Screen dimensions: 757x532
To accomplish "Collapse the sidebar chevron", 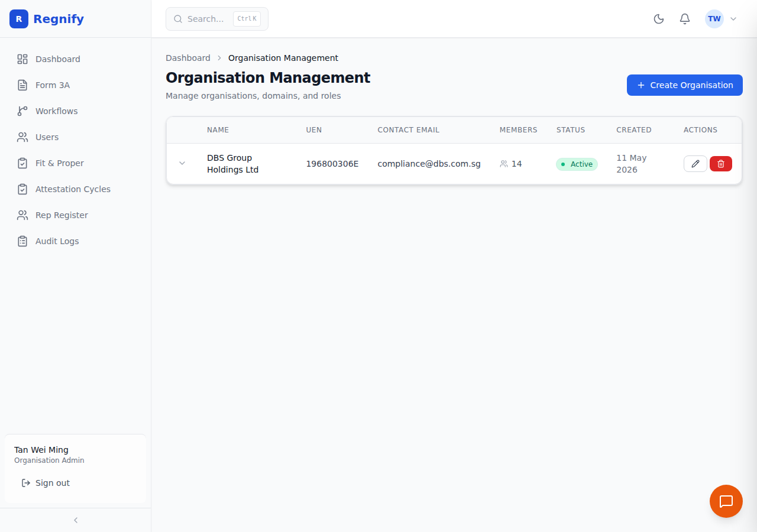I will pyautogui.click(x=76, y=520).
